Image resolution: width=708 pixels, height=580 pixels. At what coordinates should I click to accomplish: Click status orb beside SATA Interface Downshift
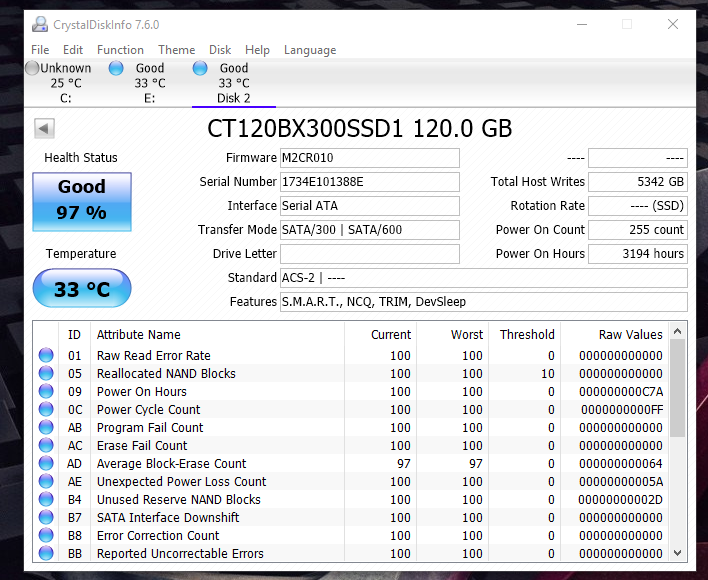(46, 518)
